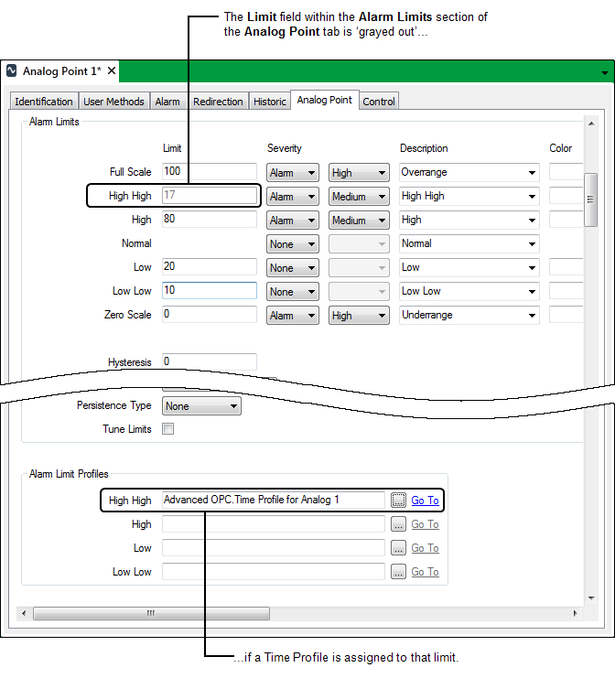Open Full Scale severity Alarm dropdown
615x700 pixels.
coord(292,173)
